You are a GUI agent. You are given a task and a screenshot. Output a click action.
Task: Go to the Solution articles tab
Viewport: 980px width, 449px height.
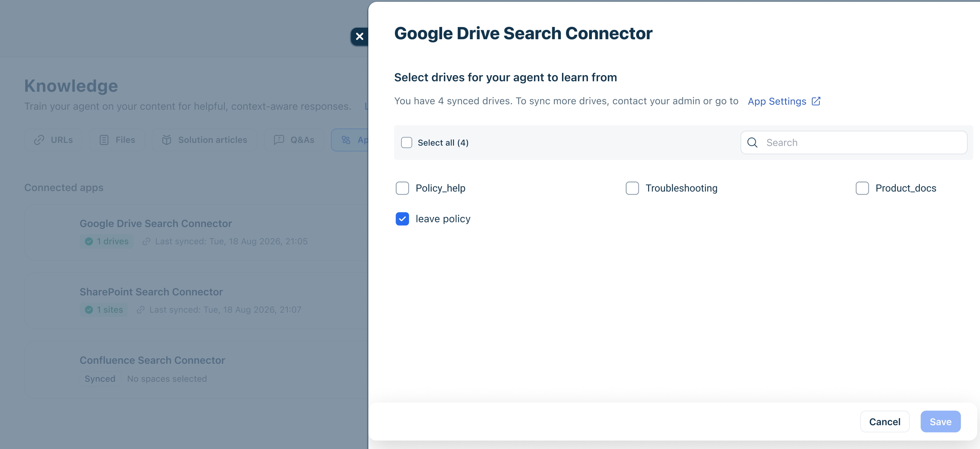point(204,140)
